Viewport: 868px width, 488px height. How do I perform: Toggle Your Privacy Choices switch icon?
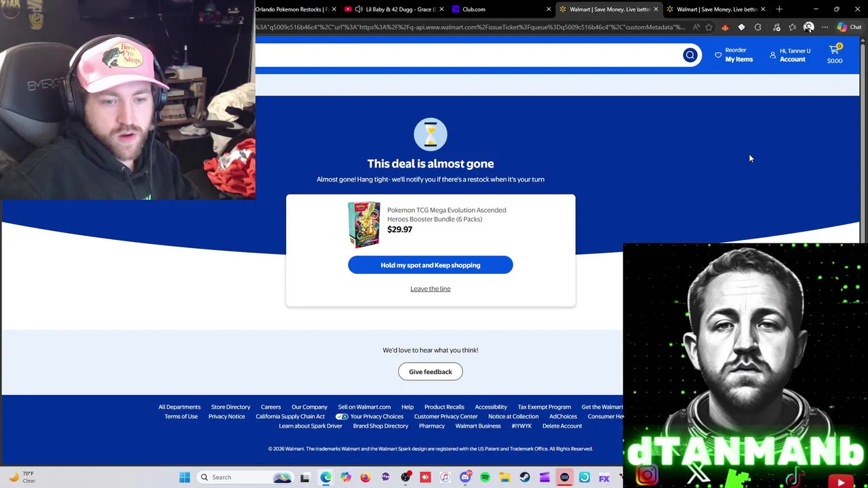(x=342, y=417)
